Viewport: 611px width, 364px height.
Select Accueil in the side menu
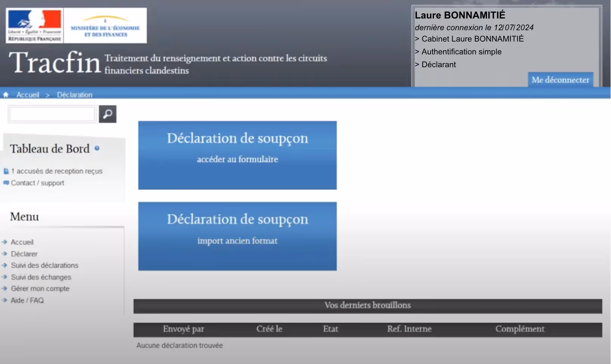[22, 242]
